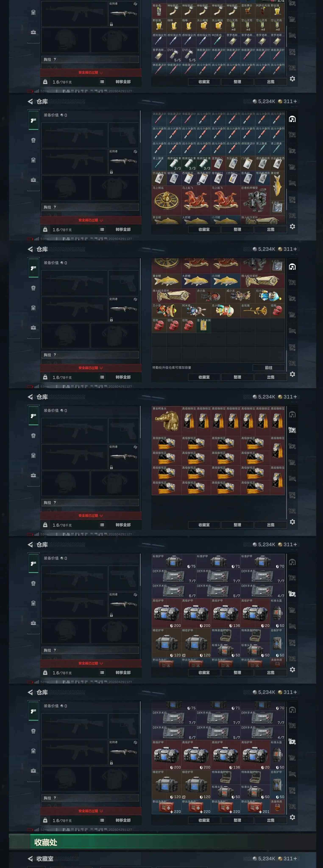Choose the 赤小枭 figurine
The image size is (323, 868).
click(x=211, y=295)
